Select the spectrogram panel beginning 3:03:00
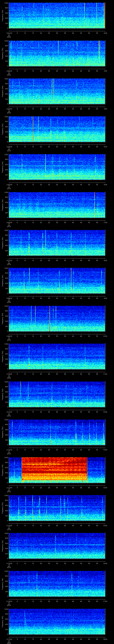This screenshot has width=114, height=644. 57,91
